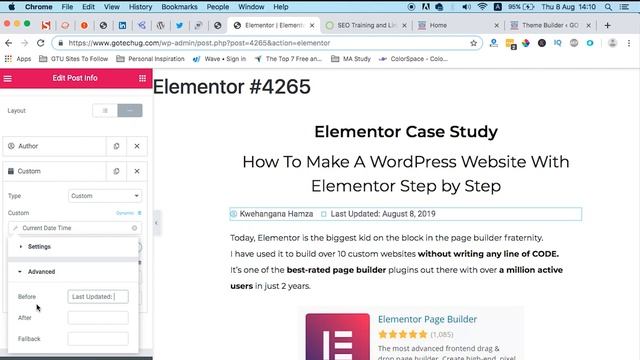Click the Before input field
Image resolution: width=640 pixels, height=360 pixels.
[x=98, y=297]
